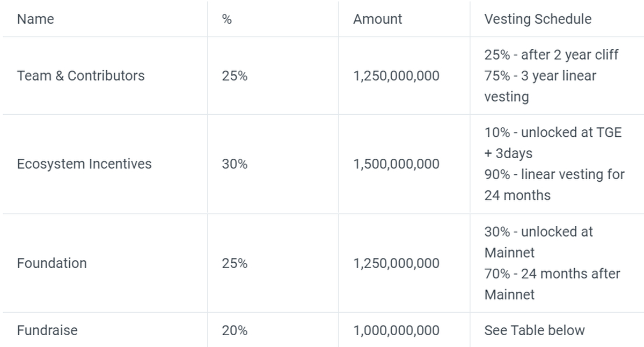The height and width of the screenshot is (347, 644).
Task: Click the 1,000,000,000 amount cell
Action: point(396,330)
